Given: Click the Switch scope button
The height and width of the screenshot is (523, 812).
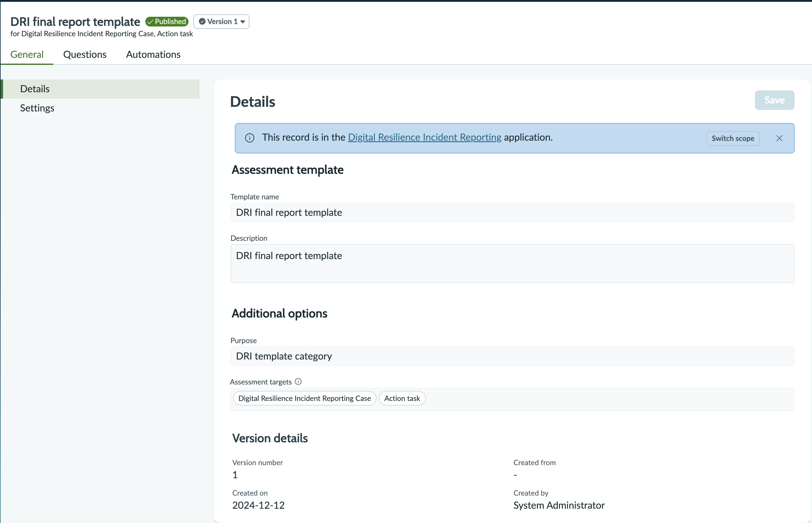Looking at the screenshot, I should tap(733, 138).
